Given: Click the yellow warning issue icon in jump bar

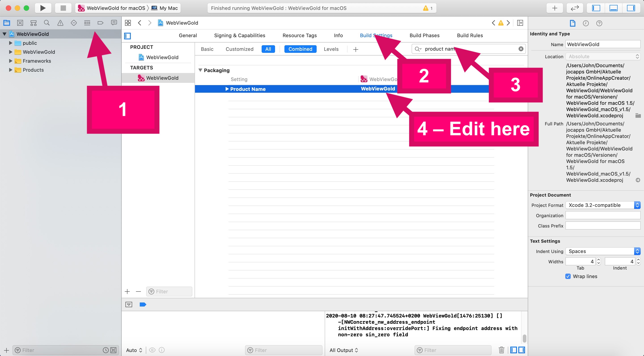Looking at the screenshot, I should tap(501, 23).
